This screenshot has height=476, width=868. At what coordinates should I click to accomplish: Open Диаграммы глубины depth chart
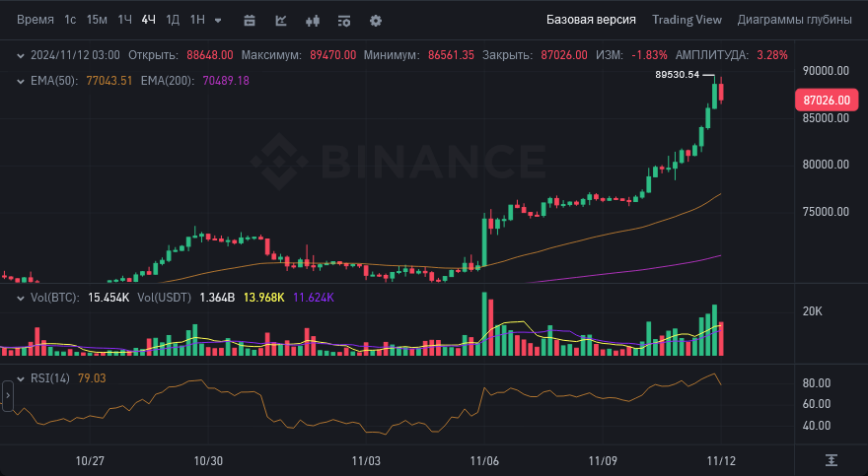coord(794,20)
